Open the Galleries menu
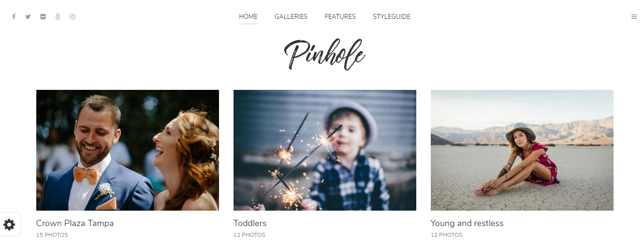644x243 pixels. (x=291, y=16)
